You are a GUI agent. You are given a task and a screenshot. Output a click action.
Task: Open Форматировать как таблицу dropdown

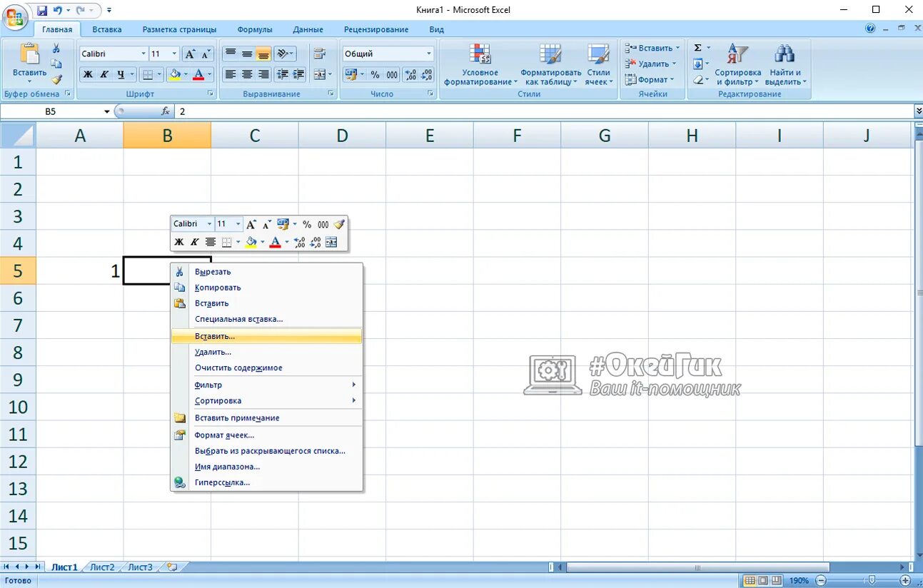tap(550, 64)
